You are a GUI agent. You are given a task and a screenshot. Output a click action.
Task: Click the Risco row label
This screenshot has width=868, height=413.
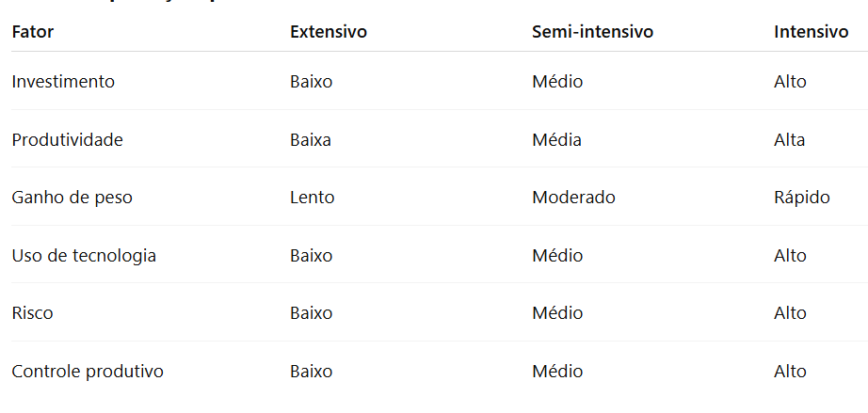click(x=32, y=313)
